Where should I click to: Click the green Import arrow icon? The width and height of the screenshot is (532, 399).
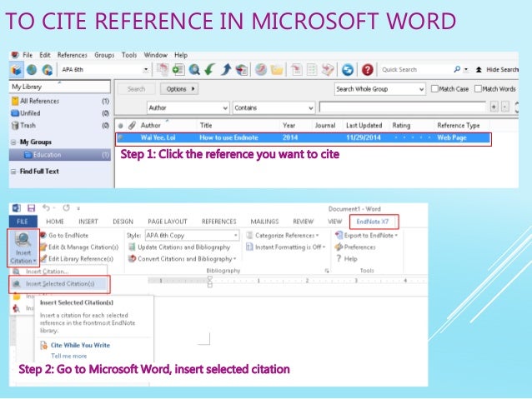pos(210,69)
